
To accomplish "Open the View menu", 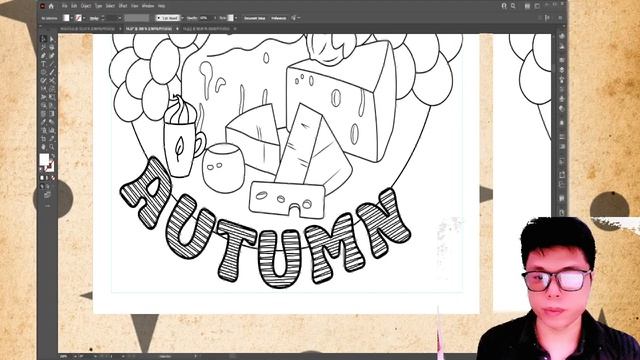I will (x=135, y=6).
